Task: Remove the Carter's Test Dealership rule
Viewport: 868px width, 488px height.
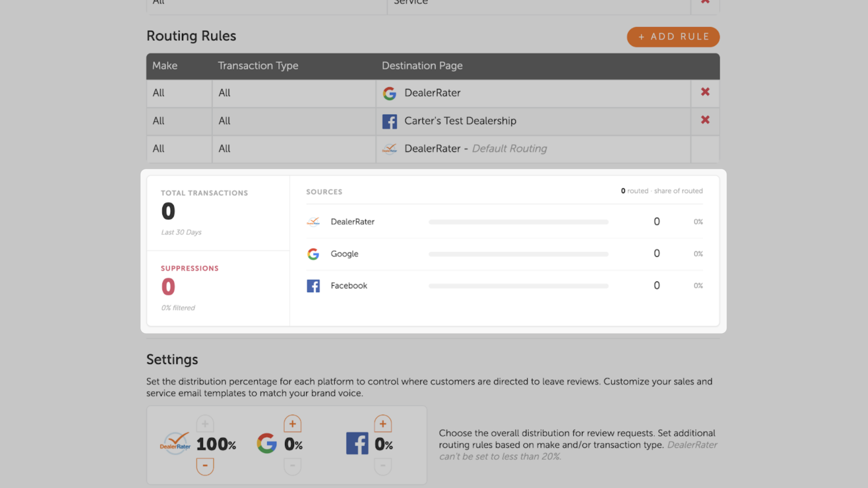Action: pos(705,120)
